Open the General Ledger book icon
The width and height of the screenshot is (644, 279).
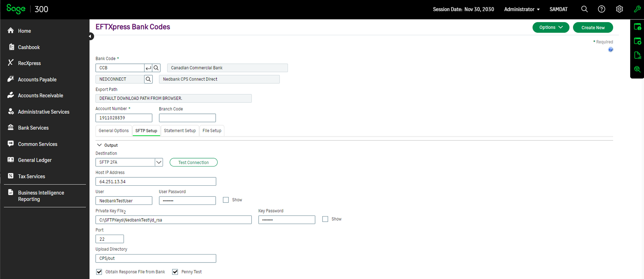click(x=11, y=160)
